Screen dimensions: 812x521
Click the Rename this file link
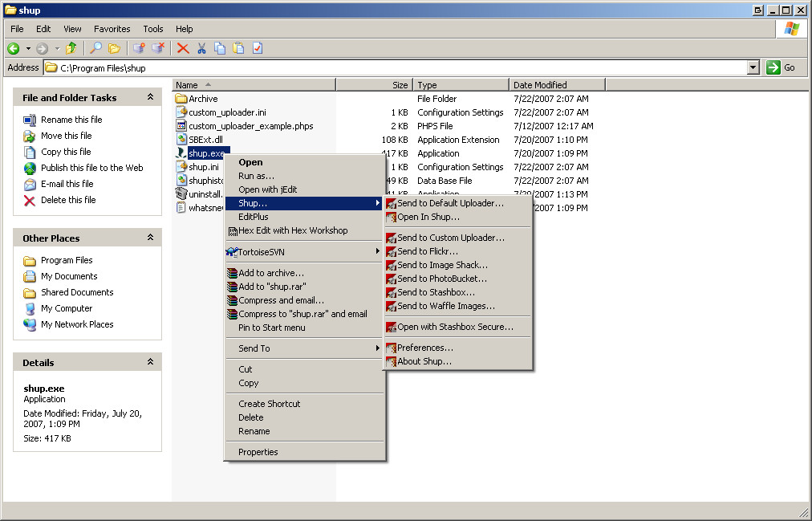tap(71, 120)
